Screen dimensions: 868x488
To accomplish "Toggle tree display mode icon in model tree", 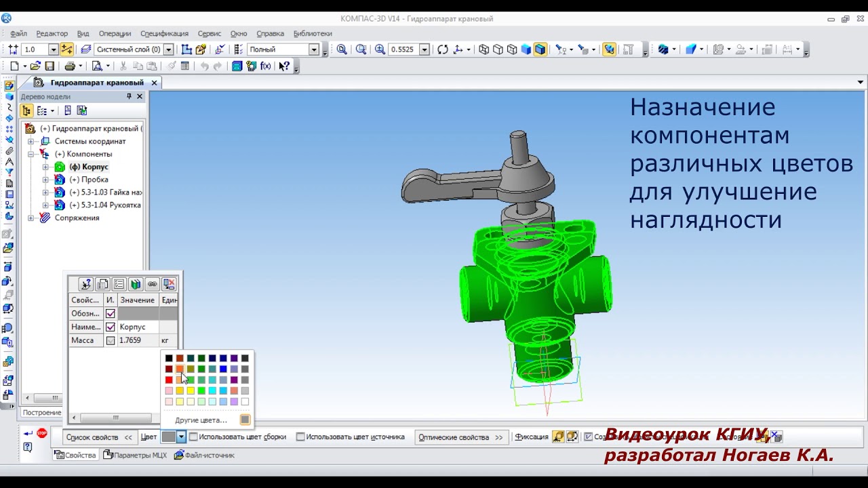I will (x=26, y=110).
